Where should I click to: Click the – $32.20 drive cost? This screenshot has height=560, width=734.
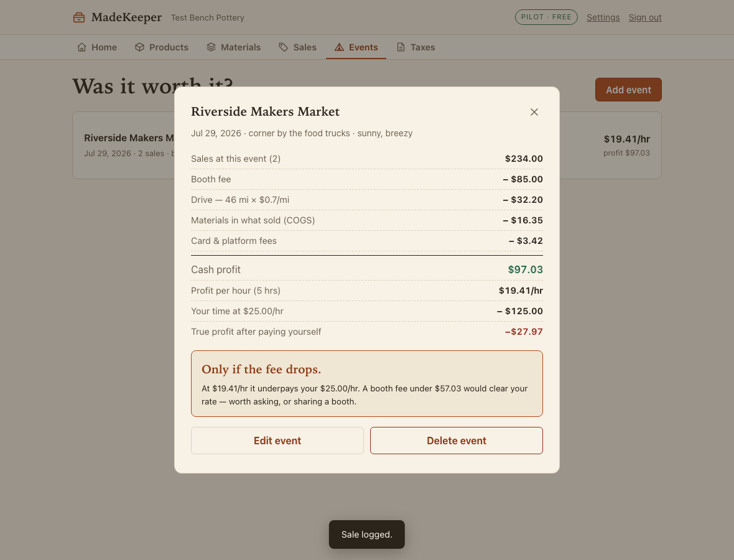pos(523,200)
